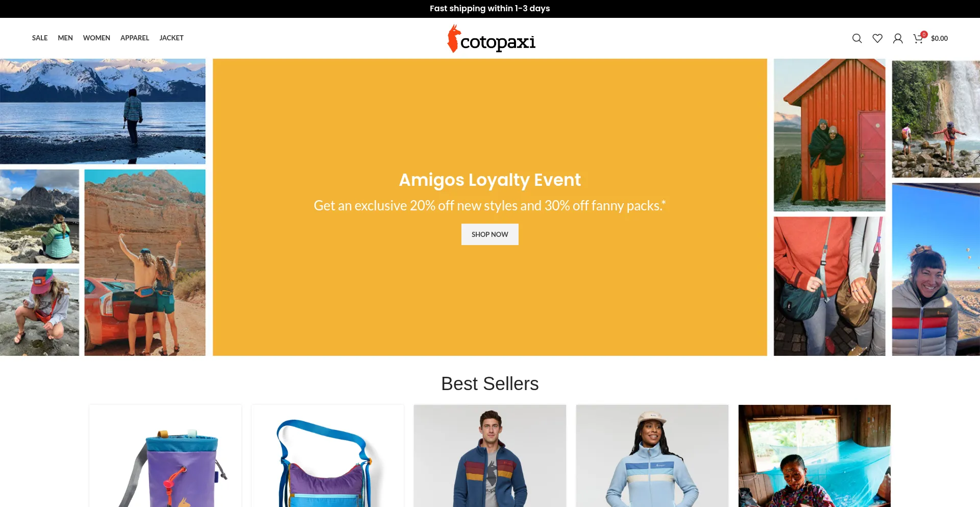Select the purple chalk bag product

165,456
